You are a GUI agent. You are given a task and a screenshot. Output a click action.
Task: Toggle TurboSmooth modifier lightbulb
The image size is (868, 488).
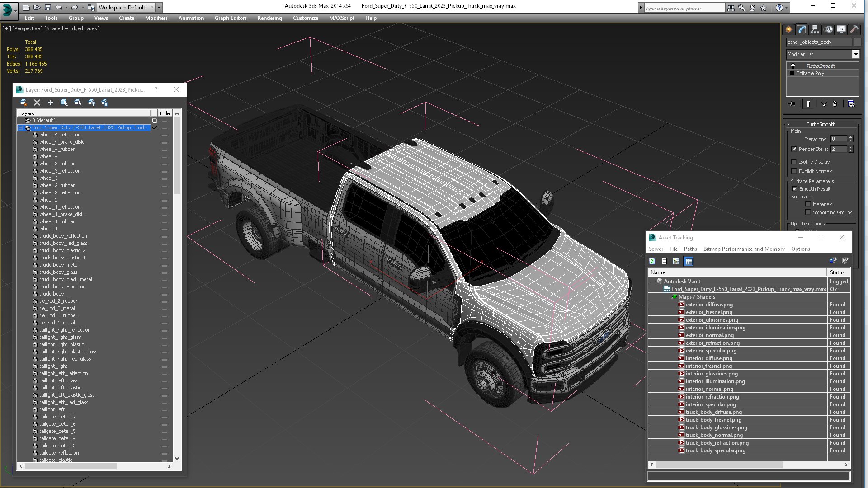point(793,66)
